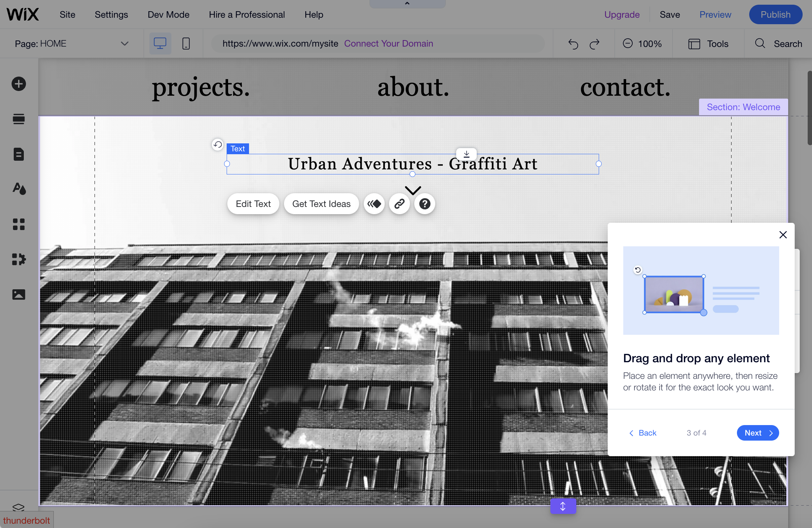This screenshot has width=812, height=528.
Task: Click the Undo arrow icon
Action: coord(573,44)
